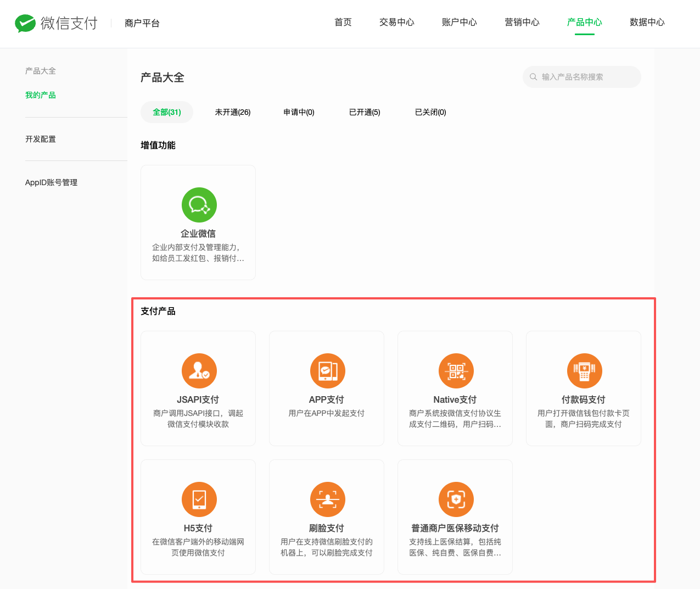
Task: Click the APP支付 card title
Action: [327, 399]
